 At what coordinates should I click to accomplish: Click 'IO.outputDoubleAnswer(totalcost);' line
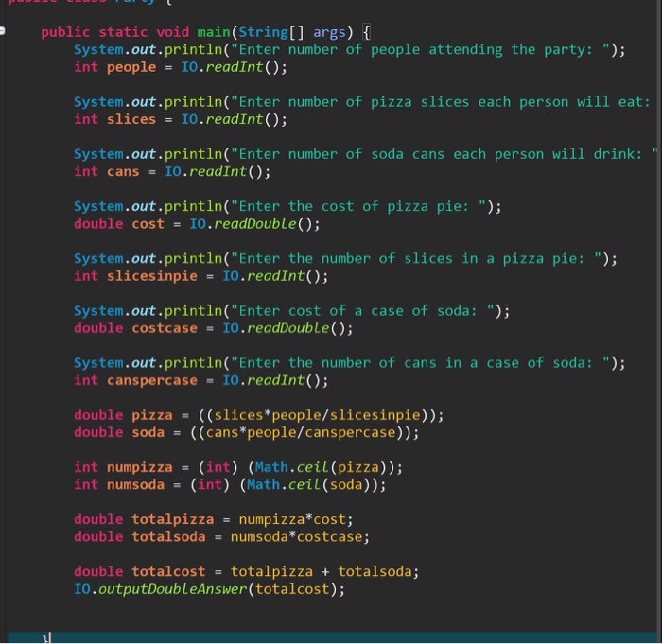209,589
